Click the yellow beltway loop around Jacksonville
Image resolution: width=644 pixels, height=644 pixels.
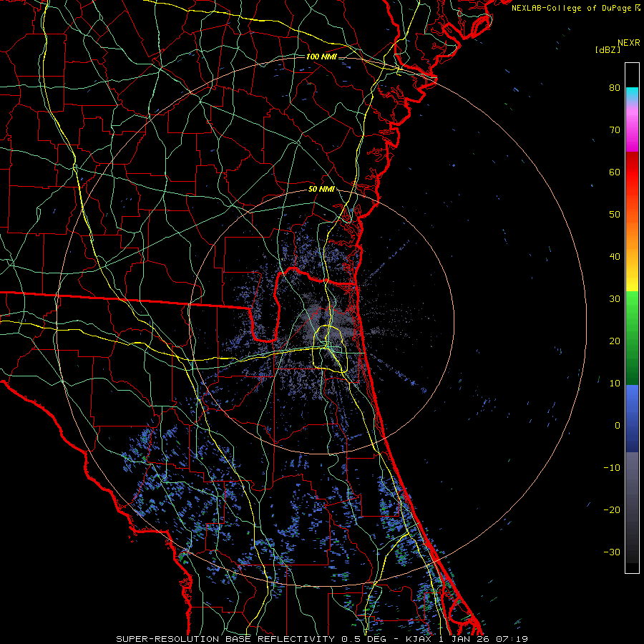[331, 348]
